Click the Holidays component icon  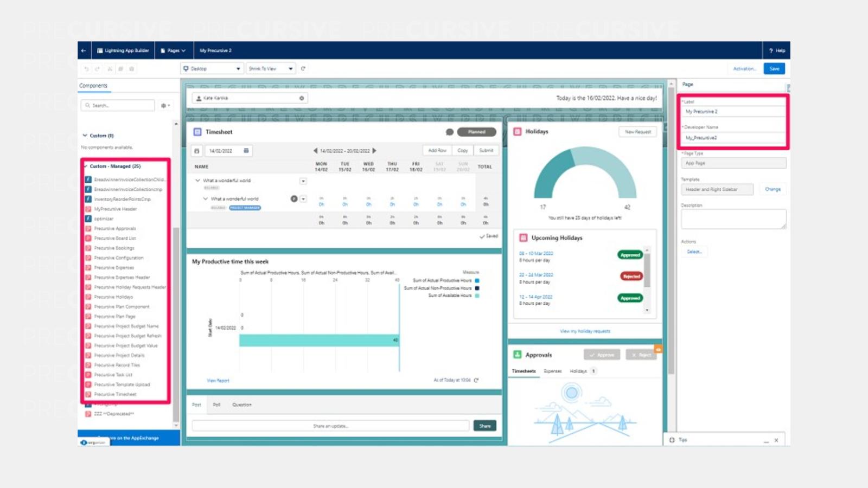coord(518,132)
